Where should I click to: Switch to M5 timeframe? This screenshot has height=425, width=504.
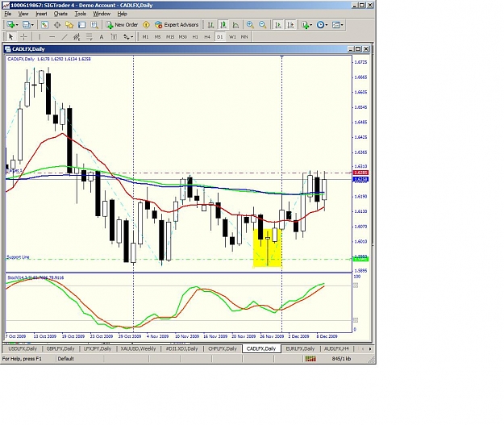pos(157,37)
